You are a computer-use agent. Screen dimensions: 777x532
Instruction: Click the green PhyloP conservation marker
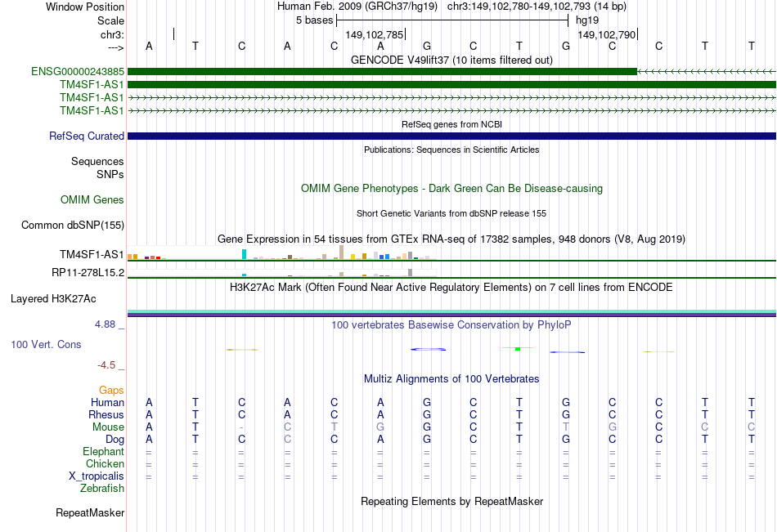518,349
